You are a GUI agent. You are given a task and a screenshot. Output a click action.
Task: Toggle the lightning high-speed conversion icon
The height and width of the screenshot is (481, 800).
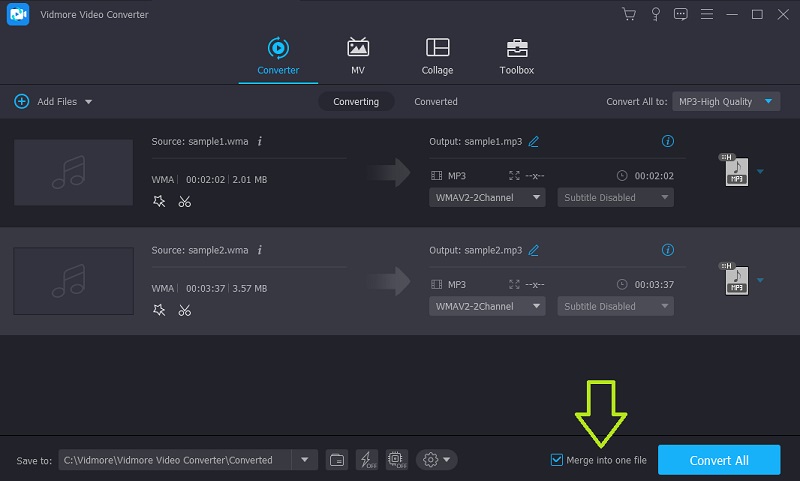pyautogui.click(x=365, y=460)
